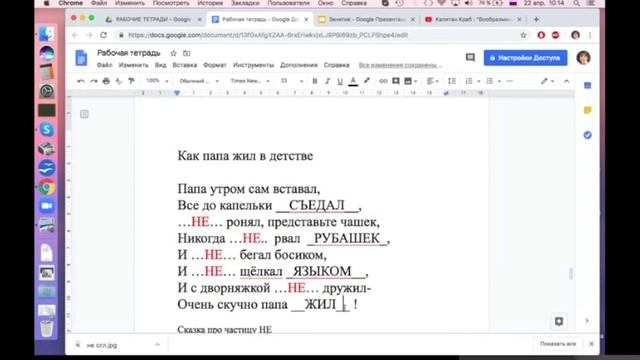Screen dimensions: 640x360
Task: Show more toolbar options (three dots)
Action: [x=509, y=81]
